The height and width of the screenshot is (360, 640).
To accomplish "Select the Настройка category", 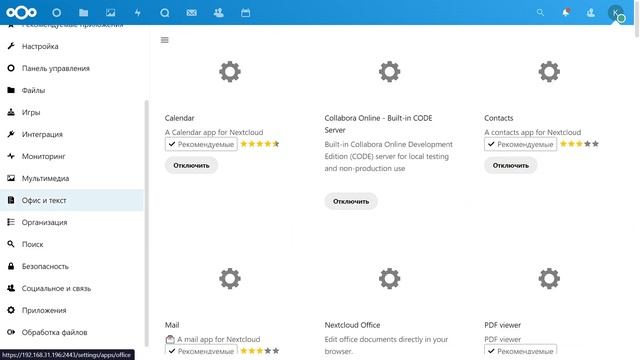I will click(72, 46).
